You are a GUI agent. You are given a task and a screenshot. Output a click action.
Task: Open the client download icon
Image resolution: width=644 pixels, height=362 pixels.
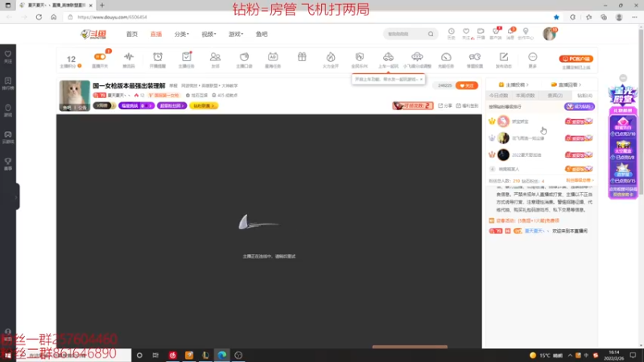coord(496,31)
